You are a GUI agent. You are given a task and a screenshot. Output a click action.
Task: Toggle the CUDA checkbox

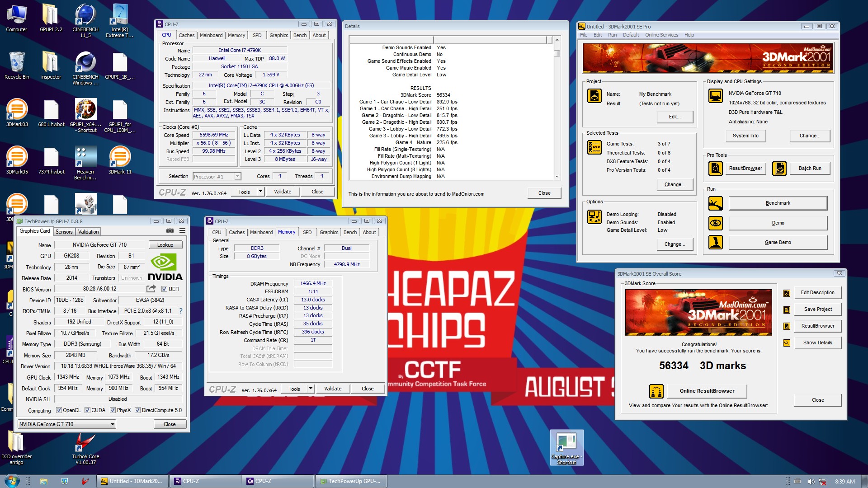tap(87, 410)
